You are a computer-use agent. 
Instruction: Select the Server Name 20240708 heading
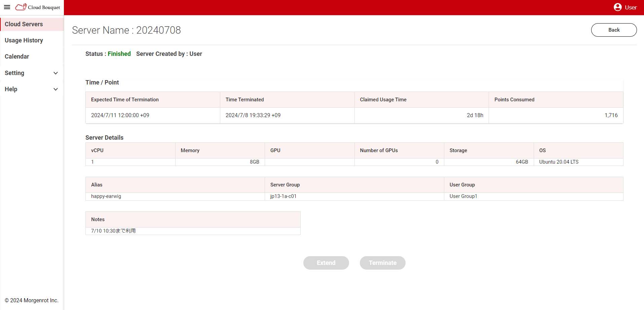(126, 30)
